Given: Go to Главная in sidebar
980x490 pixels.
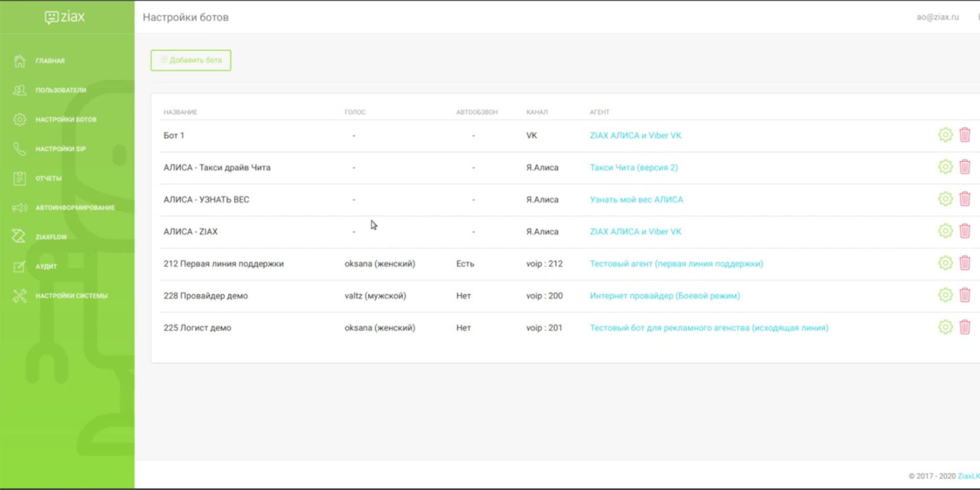Looking at the screenshot, I should pyautogui.click(x=50, y=61).
